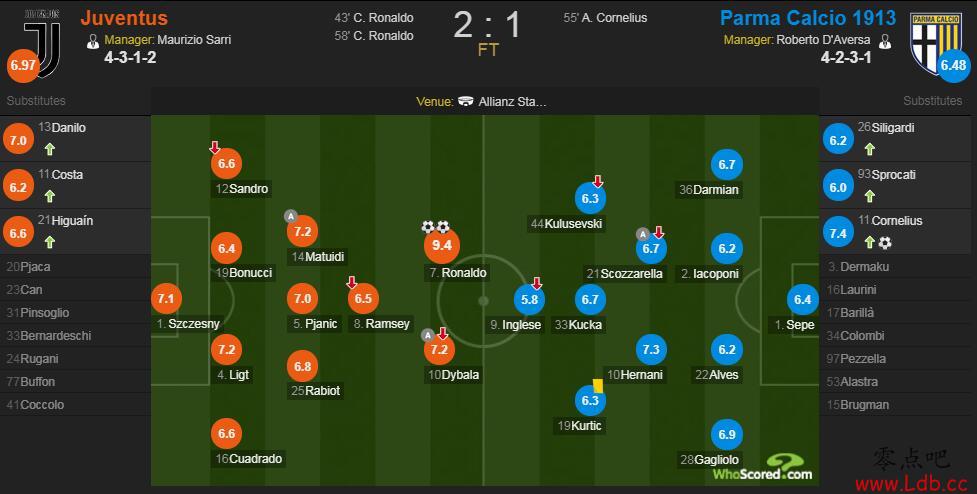Click Kurtic's yellow card icon

(598, 386)
